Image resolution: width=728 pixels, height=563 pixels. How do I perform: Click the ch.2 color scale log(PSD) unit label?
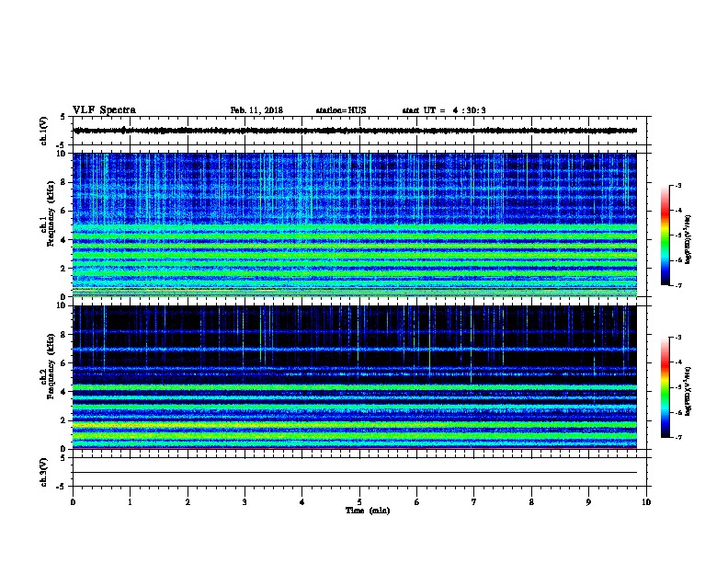pos(688,391)
